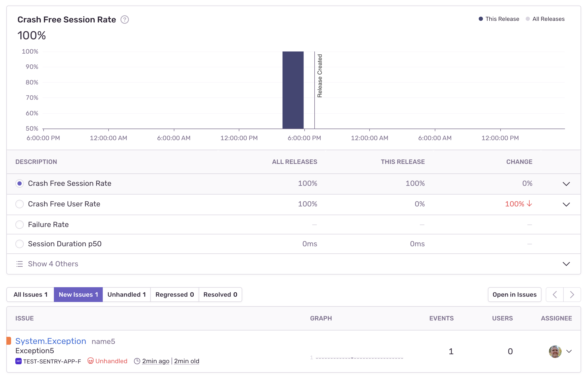Open the System.Exception issue link
Screen dimensions: 588x378
point(51,341)
